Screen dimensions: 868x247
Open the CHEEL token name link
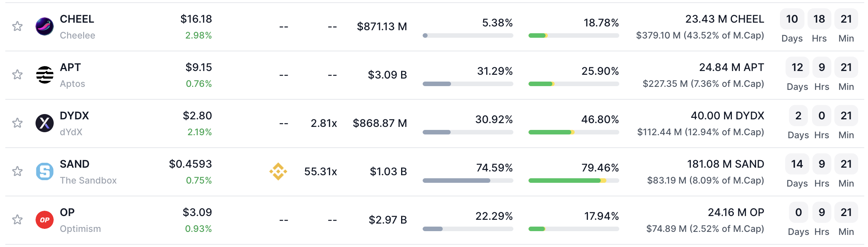(77, 19)
